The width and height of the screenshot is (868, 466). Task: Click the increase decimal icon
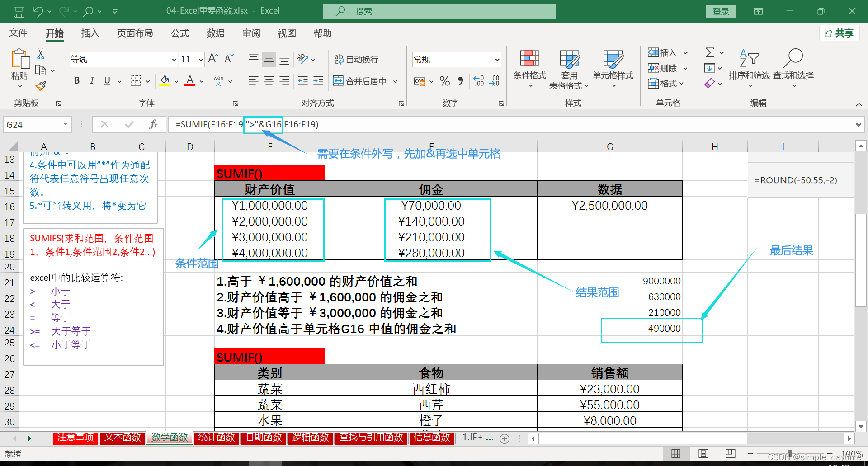click(479, 81)
